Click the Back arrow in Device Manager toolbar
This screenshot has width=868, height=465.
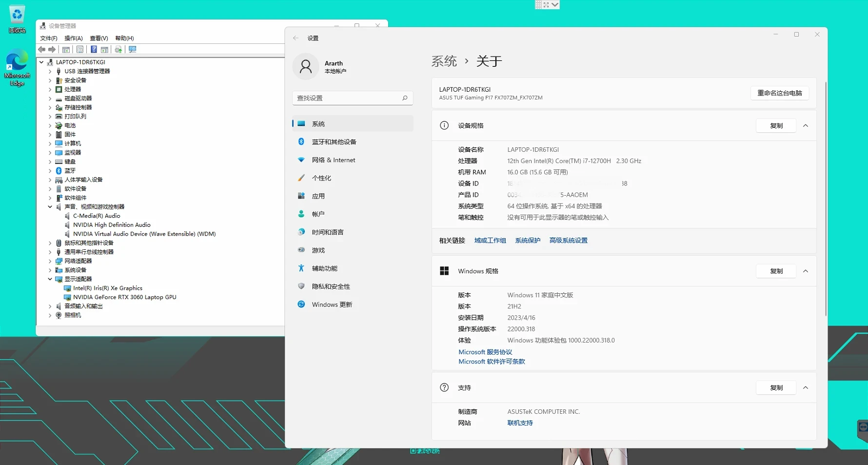tap(42, 49)
